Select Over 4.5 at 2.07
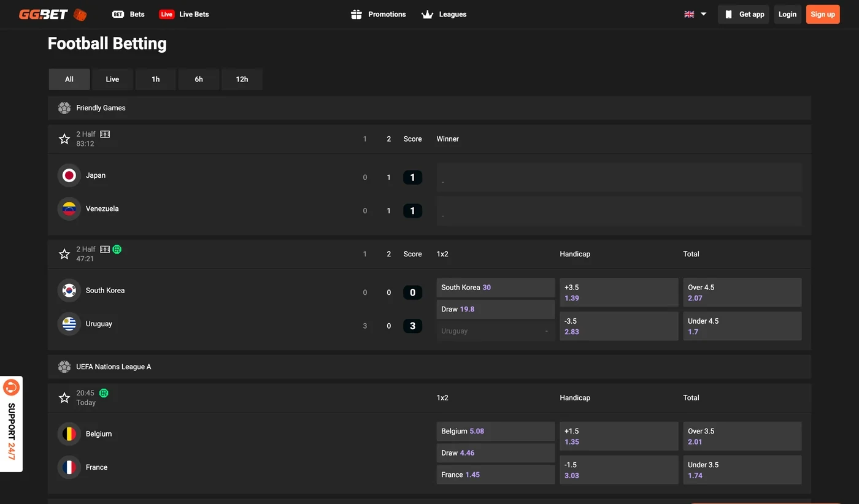 point(742,292)
